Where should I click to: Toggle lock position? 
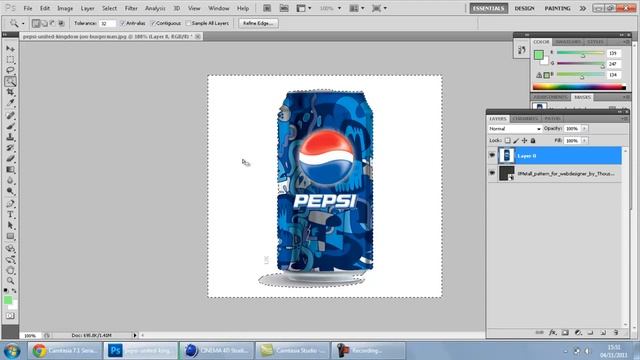pos(524,140)
